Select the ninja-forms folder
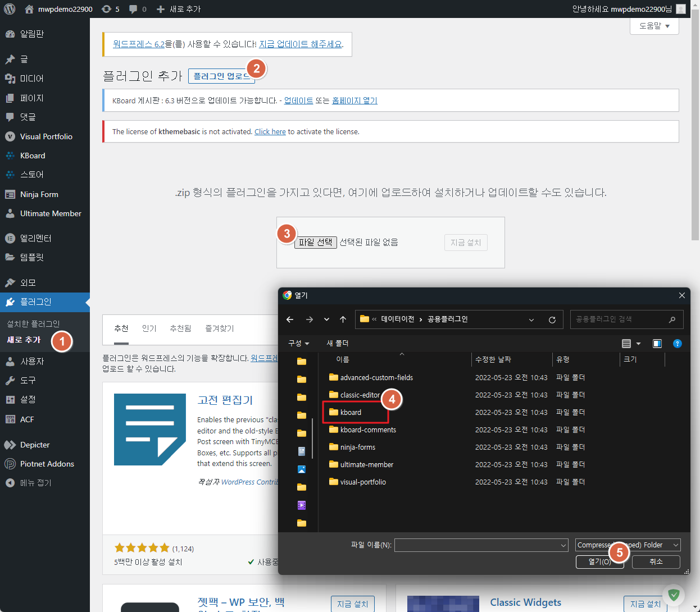This screenshot has height=612, width=700. 358,447
